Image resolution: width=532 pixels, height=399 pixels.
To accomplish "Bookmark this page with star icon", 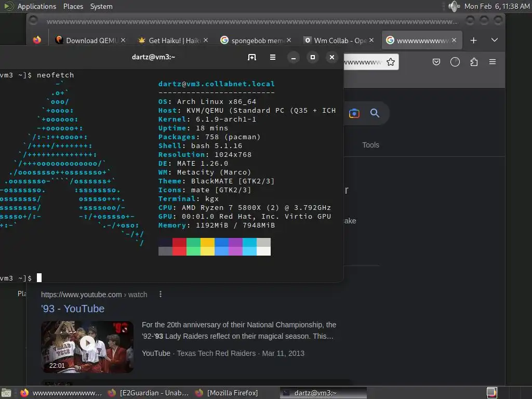I will coord(391,62).
